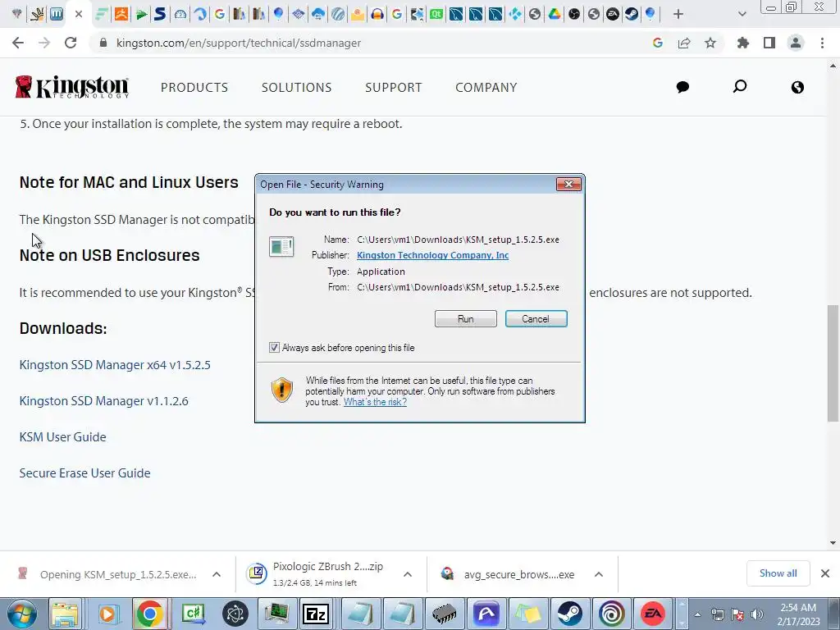The image size is (840, 630).
Task: Open the chip icon application in the taskbar
Action: (444, 614)
